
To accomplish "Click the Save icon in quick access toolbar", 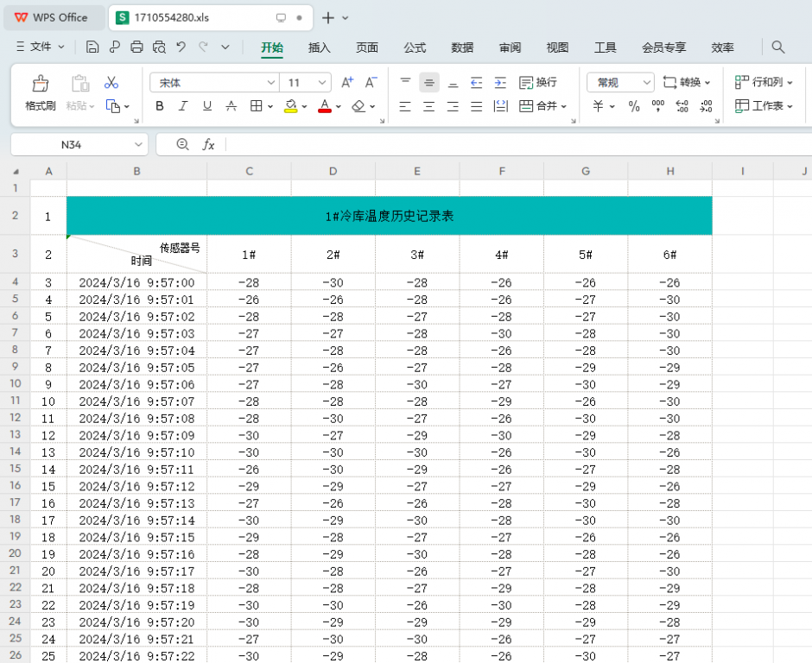I will [x=92, y=47].
